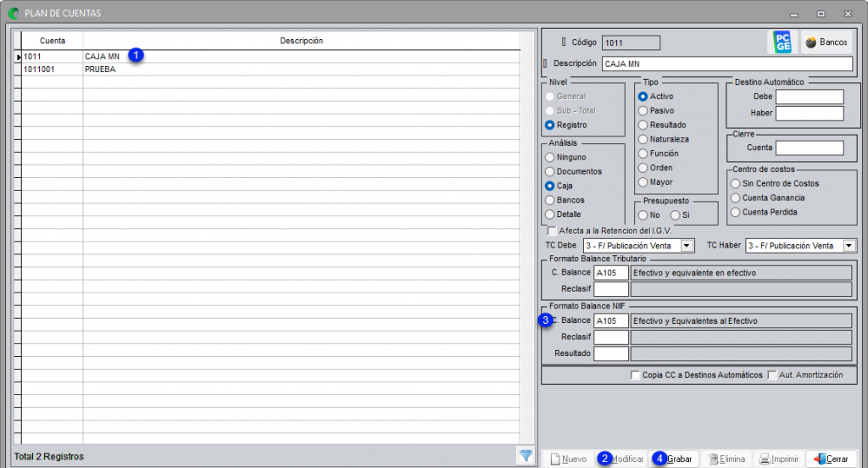The image size is (868, 468).
Task: Select Cuenta Perdida option
Action: (x=735, y=212)
